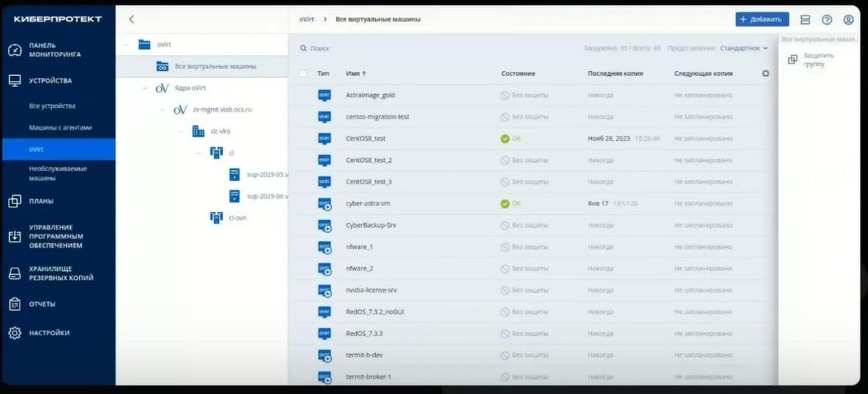Viewport: 868px width, 394px height.
Task: Collapse the Ядра oVirt tree node
Action: [x=145, y=88]
